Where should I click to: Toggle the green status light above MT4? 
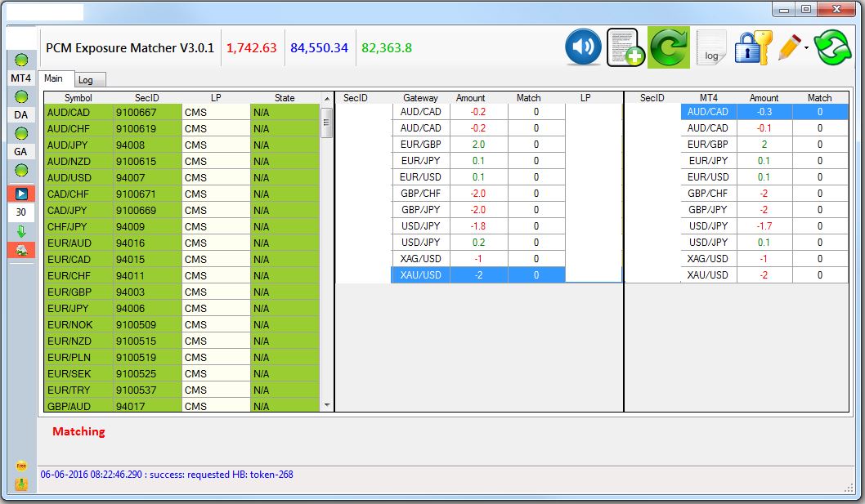point(21,60)
